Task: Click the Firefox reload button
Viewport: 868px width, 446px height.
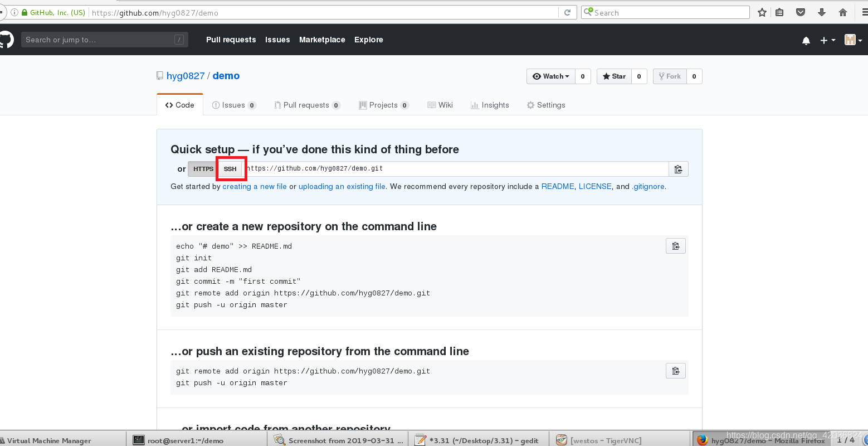Action: click(x=567, y=12)
